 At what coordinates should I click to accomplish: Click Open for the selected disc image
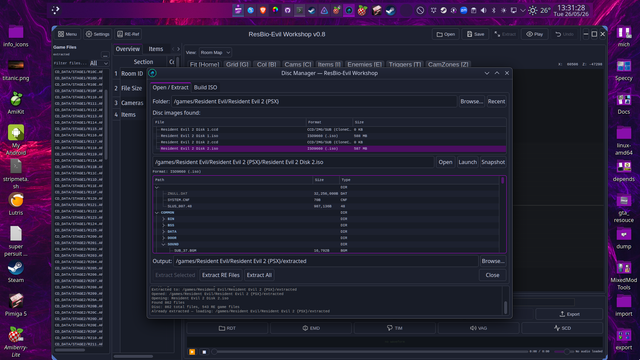[x=445, y=162]
